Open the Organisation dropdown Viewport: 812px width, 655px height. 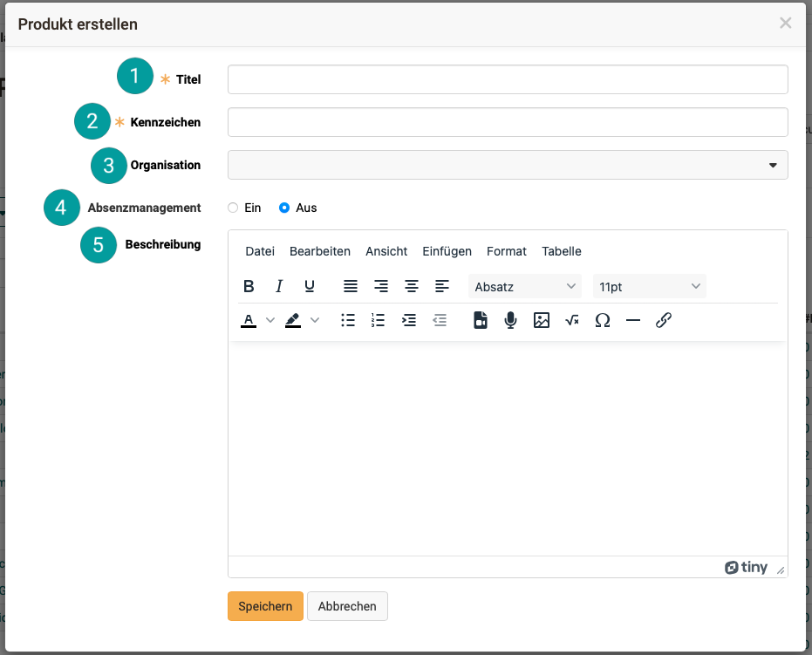coord(508,165)
